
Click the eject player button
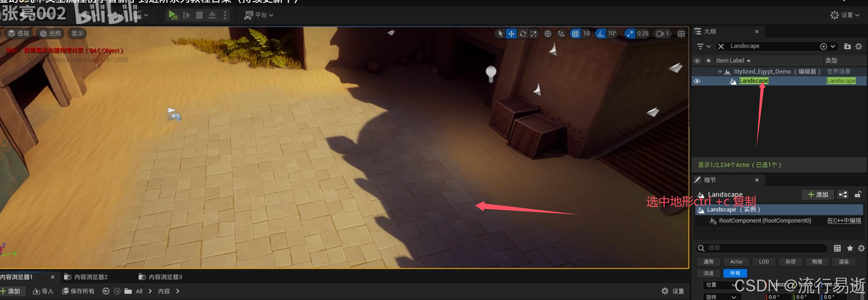point(212,15)
